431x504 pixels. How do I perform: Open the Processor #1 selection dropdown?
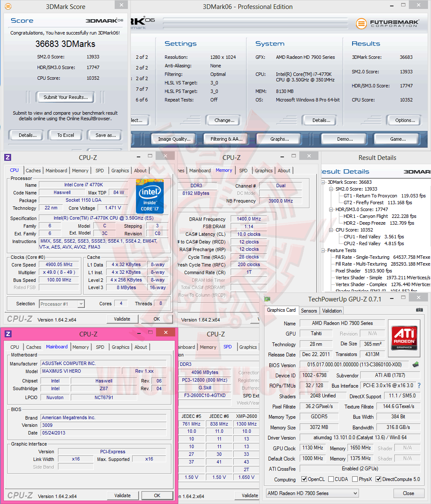[62, 304]
